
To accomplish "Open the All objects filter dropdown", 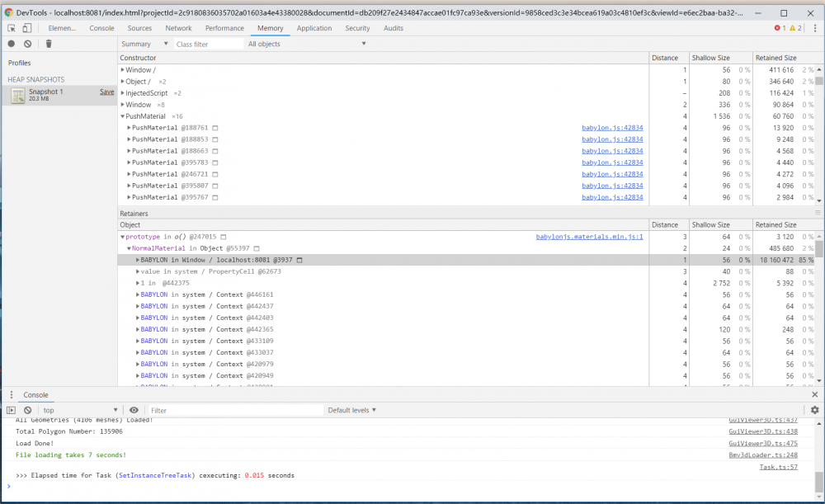I will click(x=307, y=44).
